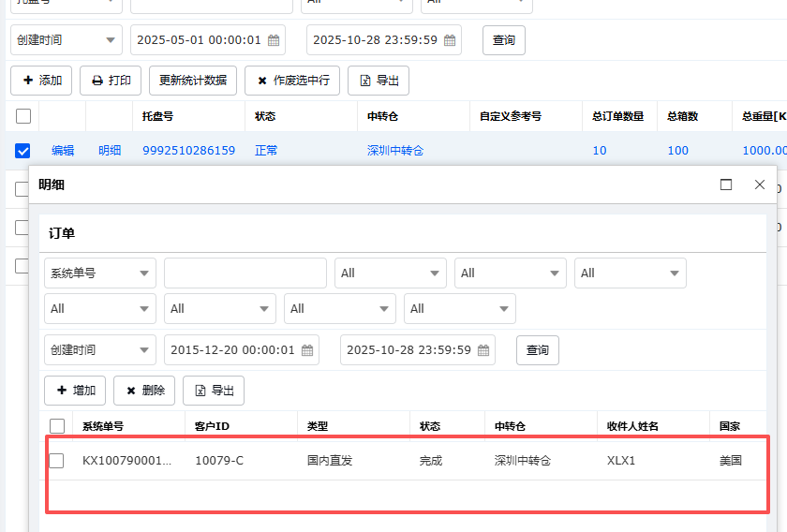787x532 pixels.
Task: Click calendar icon beside 2025-05-01 start date
Action: (x=274, y=40)
